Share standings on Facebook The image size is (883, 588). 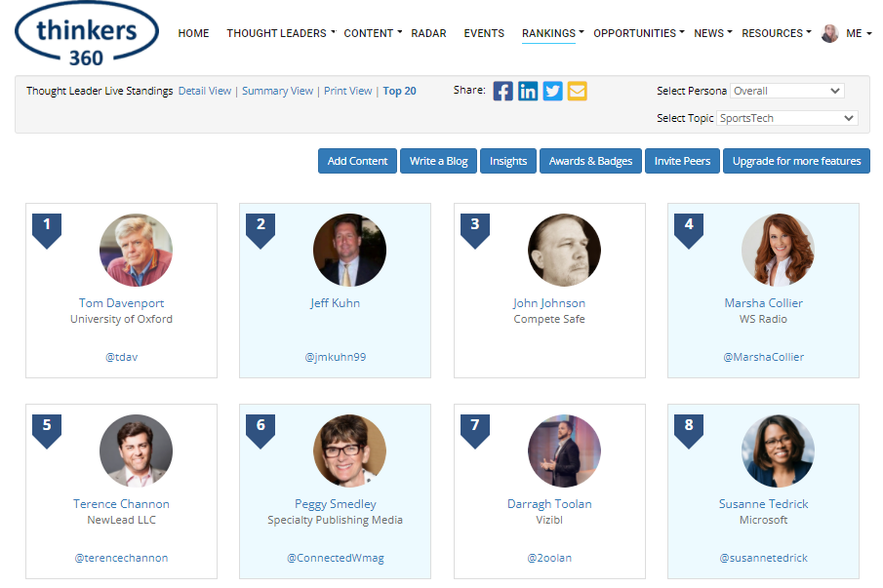pyautogui.click(x=502, y=91)
